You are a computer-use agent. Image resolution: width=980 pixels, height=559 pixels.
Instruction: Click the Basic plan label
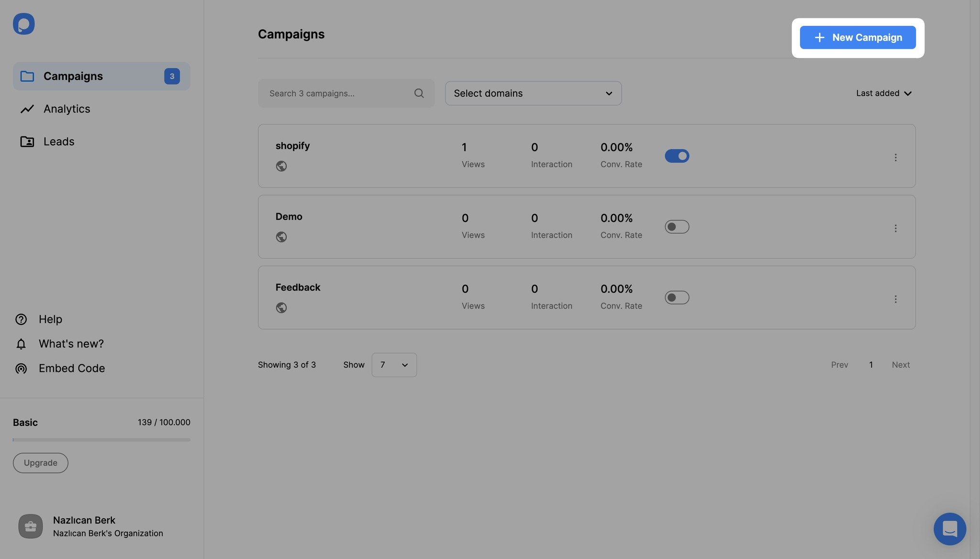[x=25, y=422]
